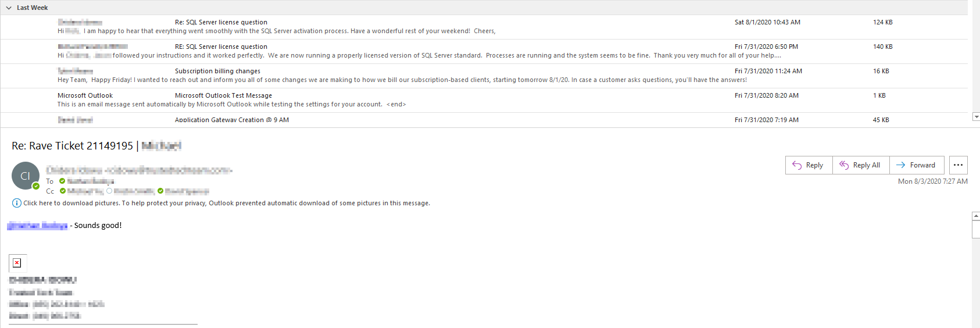Open the Saturday 8/1/2020 SQL Server license email

pos(221,23)
